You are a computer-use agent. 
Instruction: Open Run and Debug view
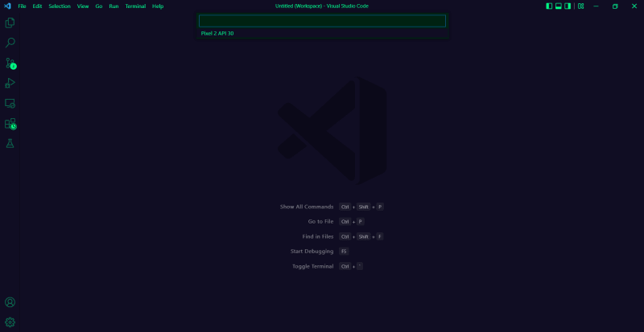coord(10,83)
